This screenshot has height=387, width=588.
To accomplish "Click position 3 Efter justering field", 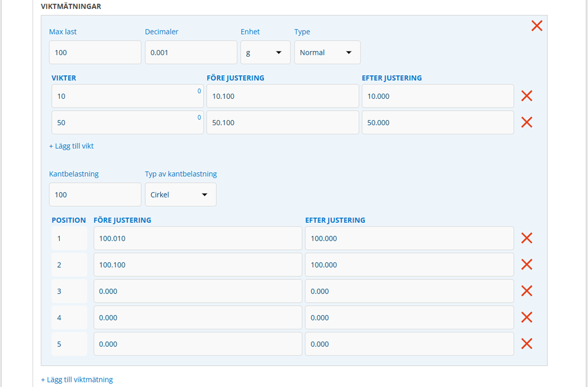I will [409, 291].
